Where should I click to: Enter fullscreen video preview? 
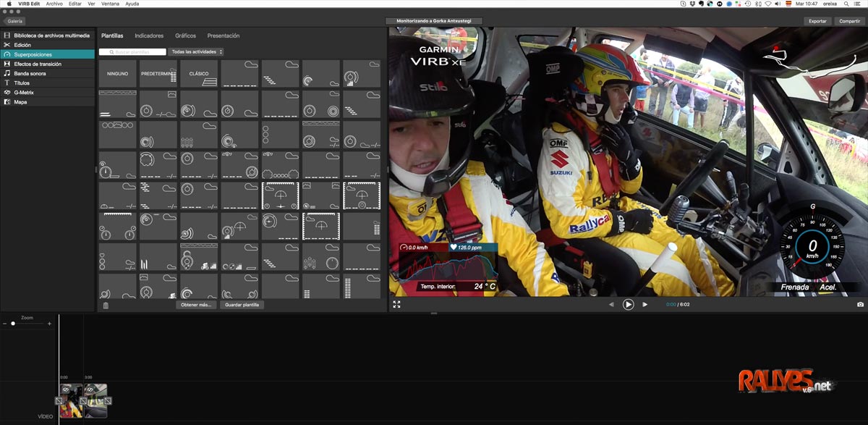click(x=396, y=305)
